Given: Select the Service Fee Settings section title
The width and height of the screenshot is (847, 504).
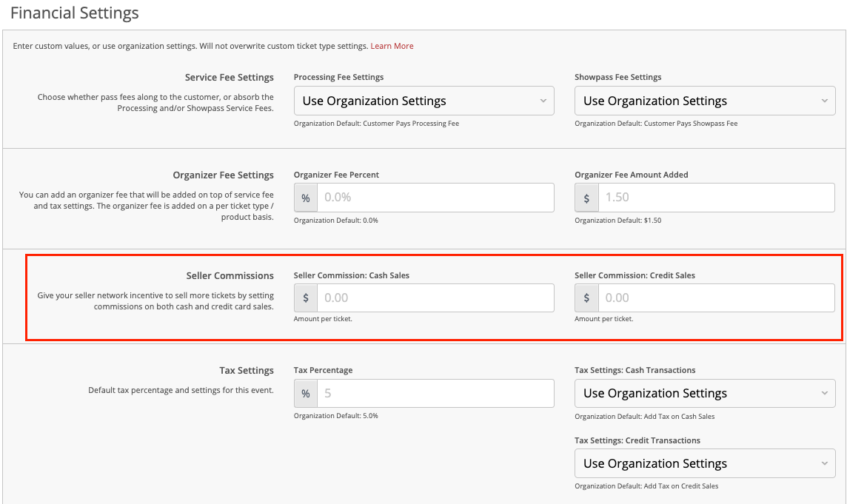Looking at the screenshot, I should point(229,77).
